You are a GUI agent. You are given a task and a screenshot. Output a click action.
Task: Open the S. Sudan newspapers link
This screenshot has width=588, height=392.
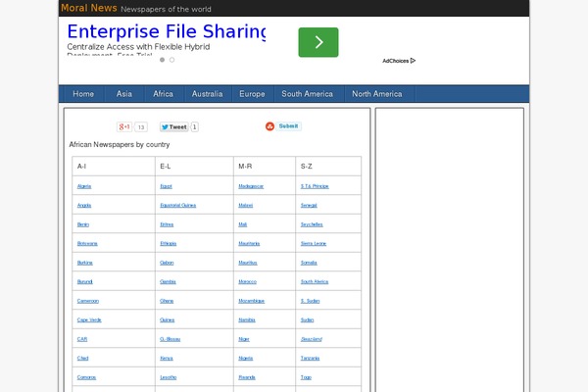[310, 301]
